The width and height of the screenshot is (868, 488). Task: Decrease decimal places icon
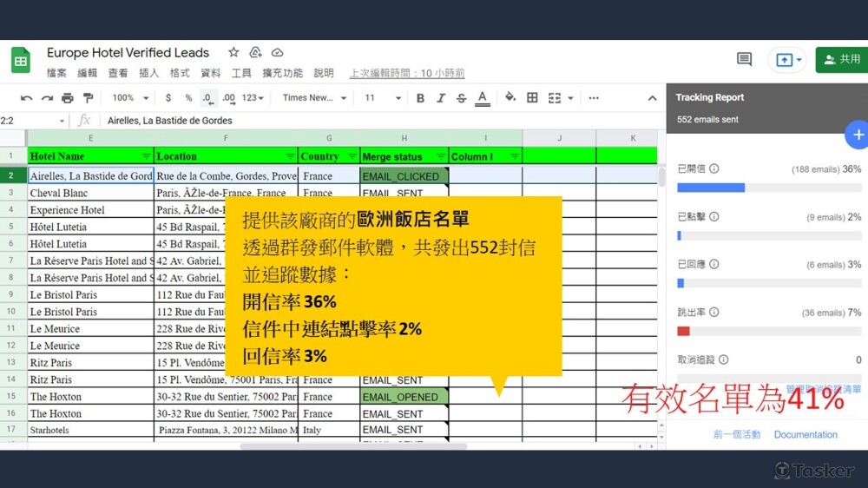pos(207,98)
